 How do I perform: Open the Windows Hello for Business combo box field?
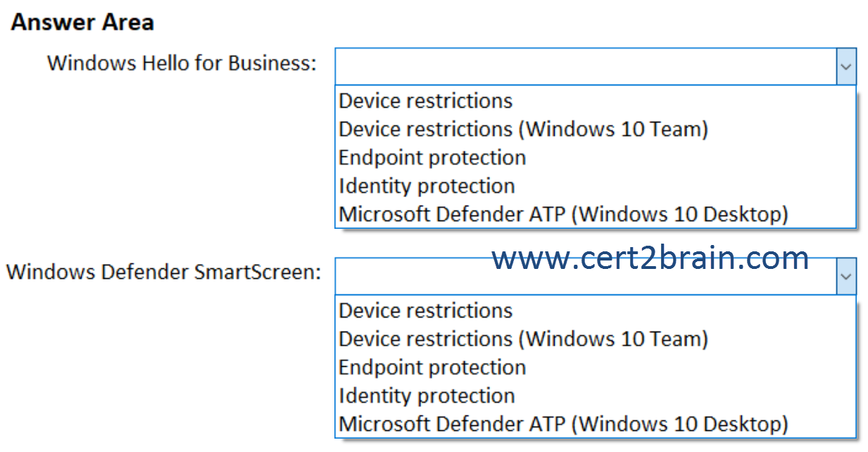click(x=596, y=67)
